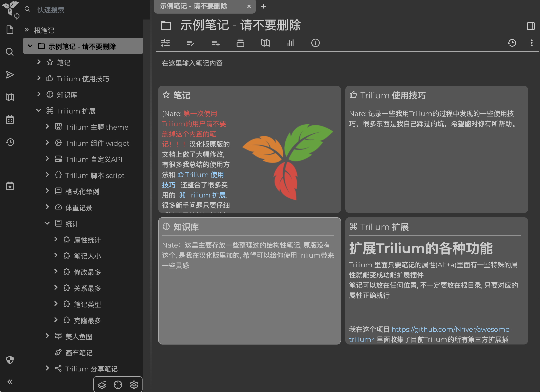Screen dimensions: 540x392
Task: Click the 在这里输入笔记内容 text area
Action: (343, 63)
